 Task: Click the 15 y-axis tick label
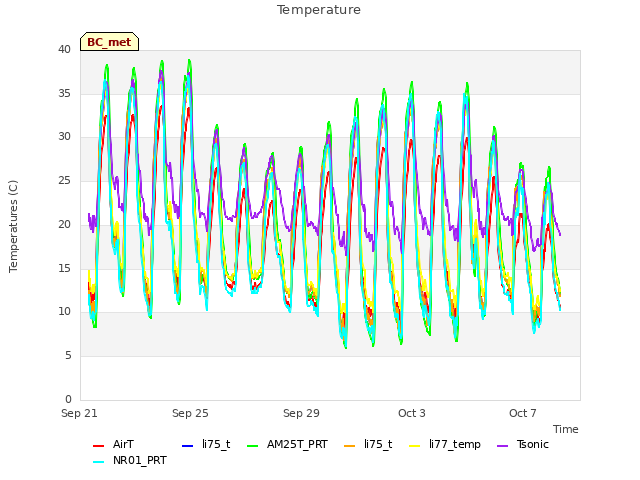64,268
